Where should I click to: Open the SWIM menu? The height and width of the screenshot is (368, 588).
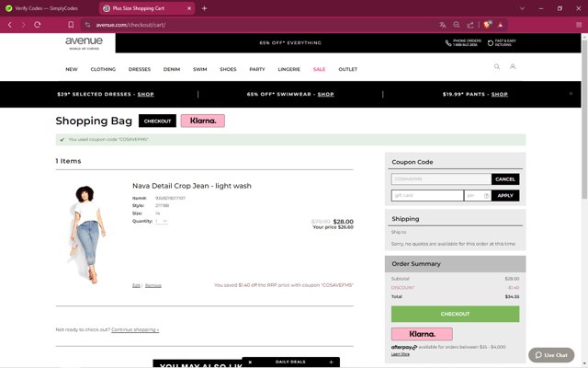[200, 69]
